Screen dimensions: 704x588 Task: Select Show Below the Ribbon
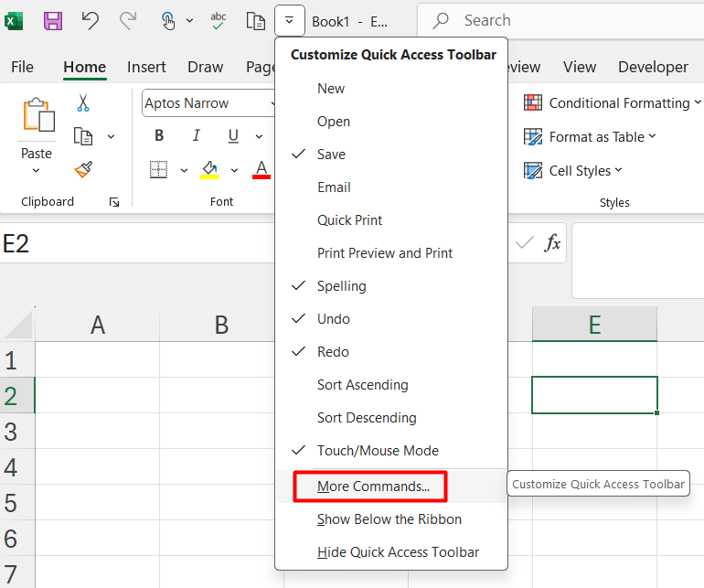389,519
